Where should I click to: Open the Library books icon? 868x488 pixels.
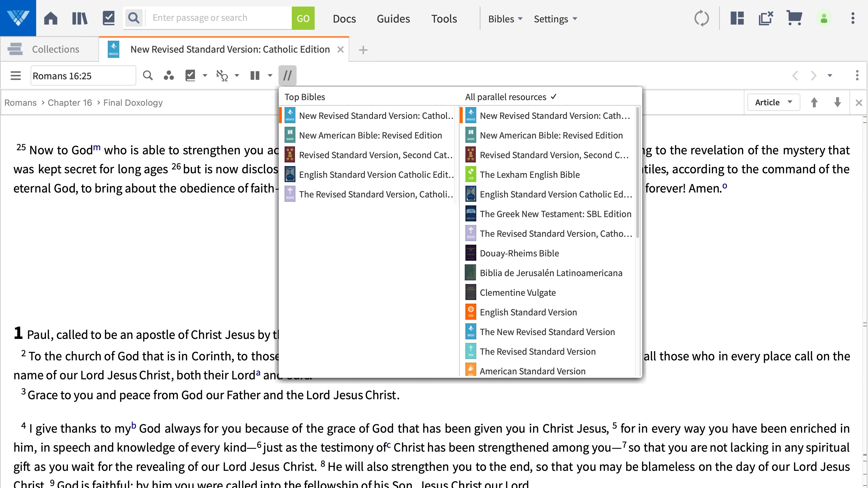pos(80,18)
